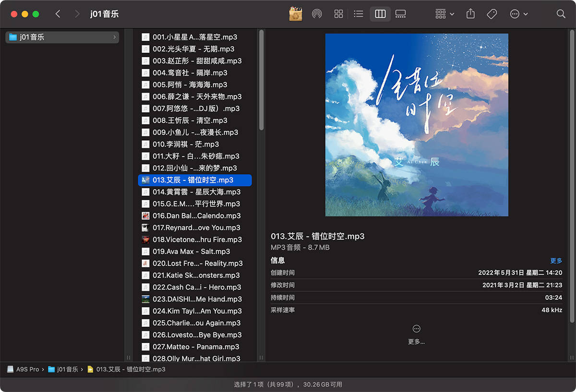Open the ellipsis action menu in toolbar
Screen dimensions: 576x392
[519, 14]
